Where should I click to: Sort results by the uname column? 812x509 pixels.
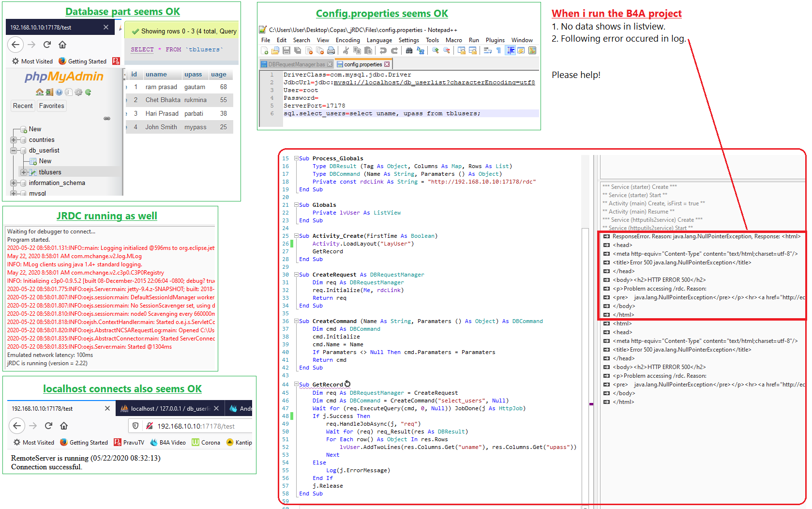click(x=156, y=75)
